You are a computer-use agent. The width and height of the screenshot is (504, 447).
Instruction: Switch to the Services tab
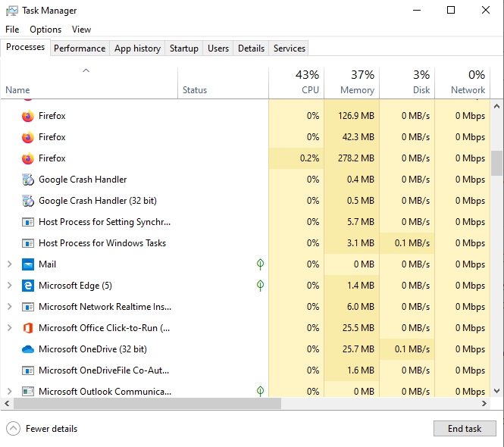click(289, 48)
